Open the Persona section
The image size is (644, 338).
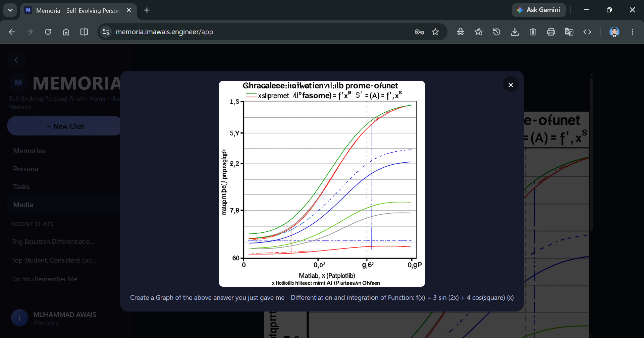pos(25,169)
